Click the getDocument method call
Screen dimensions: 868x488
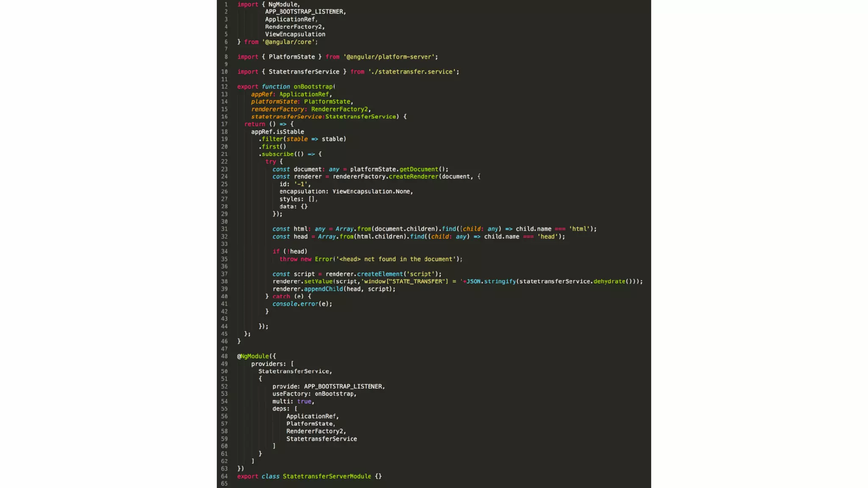(418, 169)
